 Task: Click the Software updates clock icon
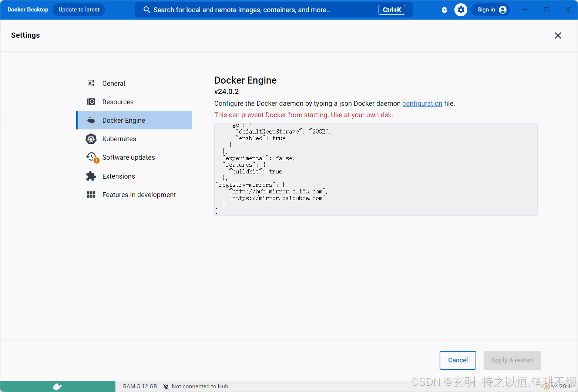(x=91, y=157)
